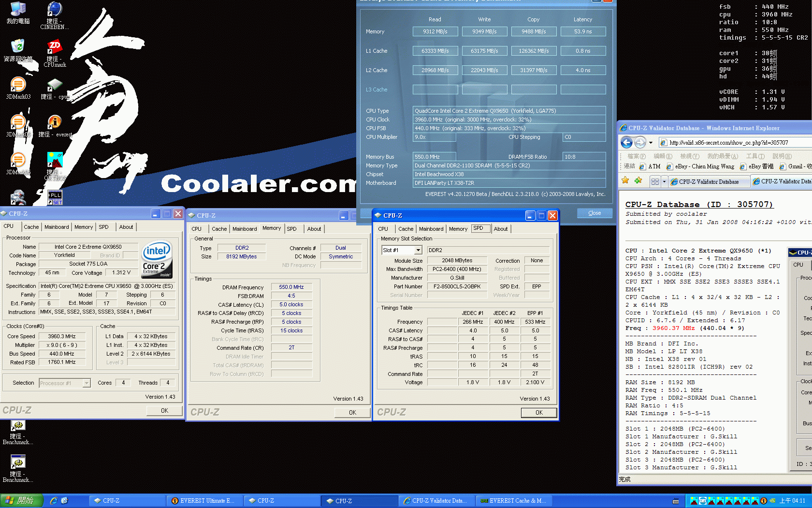Switch to EVEREST Cache & M taskbar button
Viewport: 812px width, 508px height.
513,501
